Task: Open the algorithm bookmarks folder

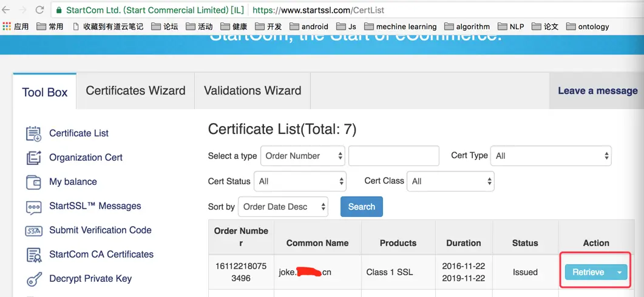Action: [467, 27]
